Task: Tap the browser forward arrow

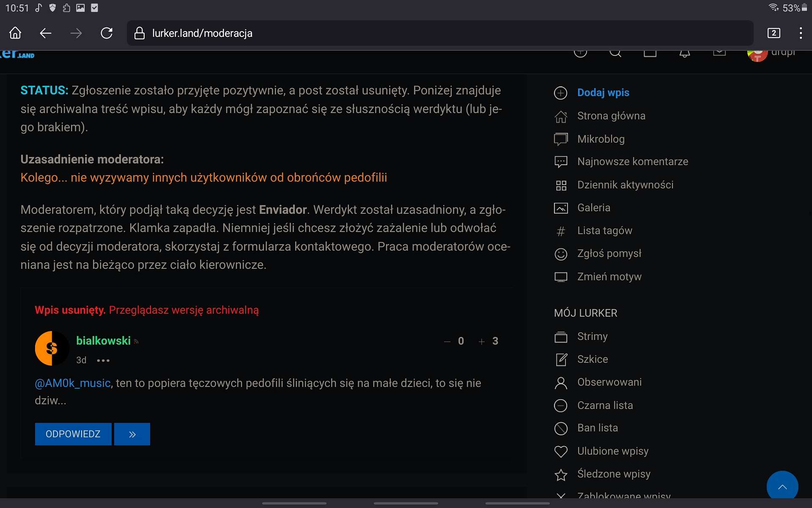Action: click(76, 33)
